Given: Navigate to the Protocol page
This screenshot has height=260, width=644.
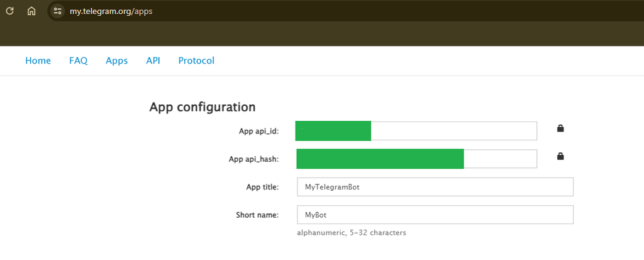Looking at the screenshot, I should [x=196, y=60].
